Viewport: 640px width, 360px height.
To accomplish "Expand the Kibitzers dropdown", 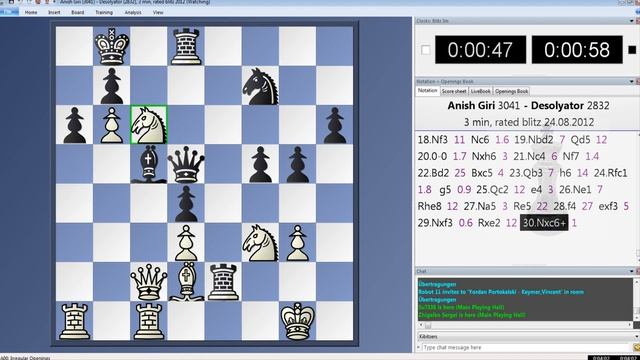I will click(636, 337).
